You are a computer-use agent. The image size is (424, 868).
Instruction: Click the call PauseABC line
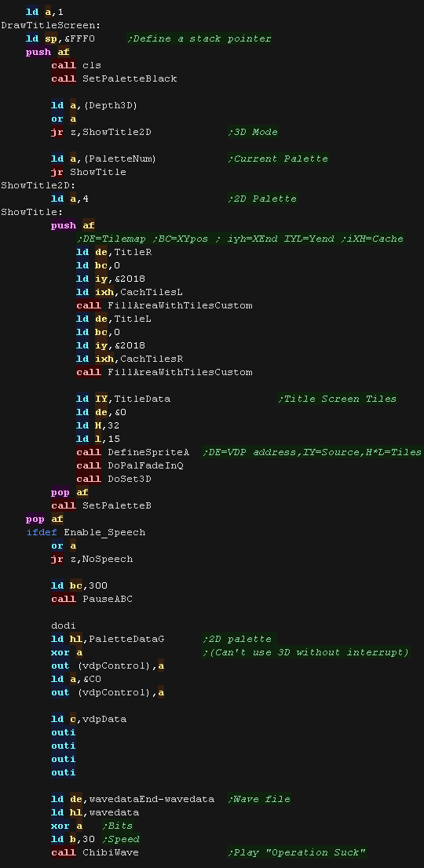click(92, 599)
